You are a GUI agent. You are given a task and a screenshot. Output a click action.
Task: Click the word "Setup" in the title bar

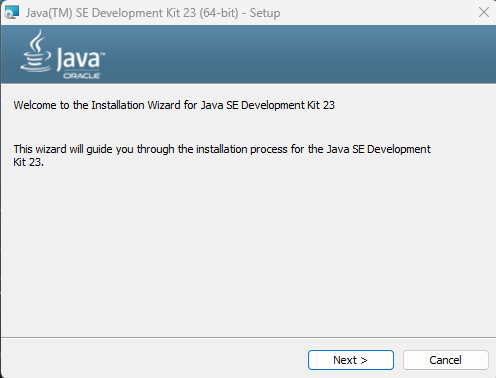[265, 13]
